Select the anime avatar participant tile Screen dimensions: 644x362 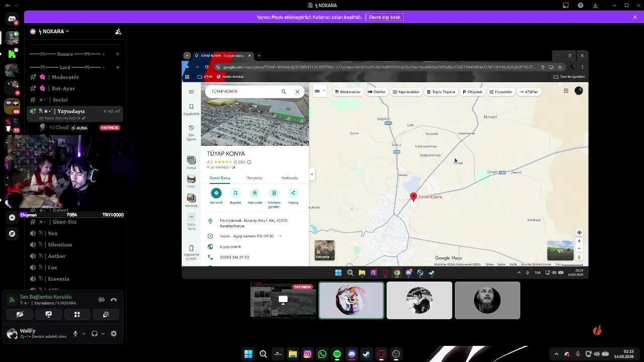(x=351, y=300)
